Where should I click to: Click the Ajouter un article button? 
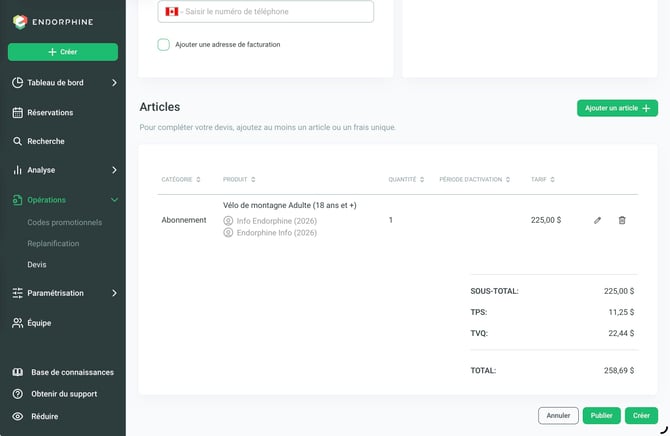point(617,108)
